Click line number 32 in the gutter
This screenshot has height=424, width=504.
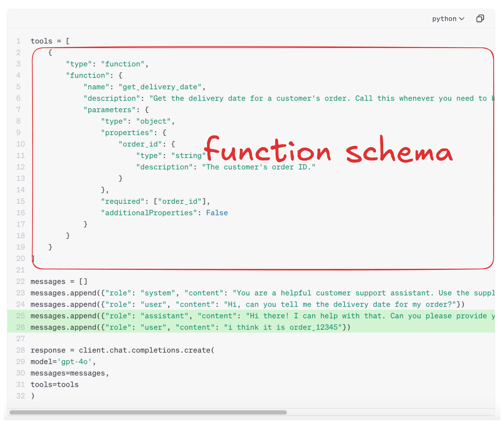pyautogui.click(x=20, y=396)
